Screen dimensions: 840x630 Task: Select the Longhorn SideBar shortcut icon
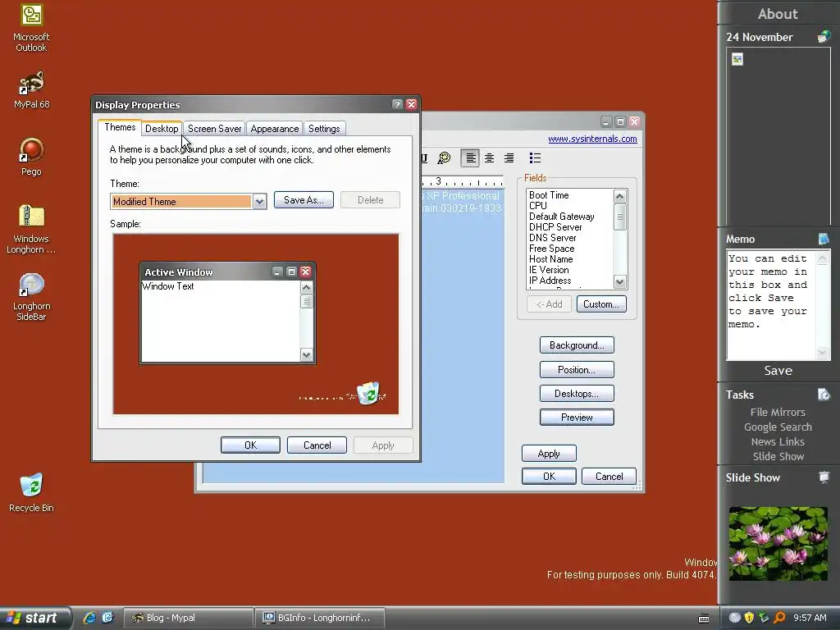pos(31,297)
